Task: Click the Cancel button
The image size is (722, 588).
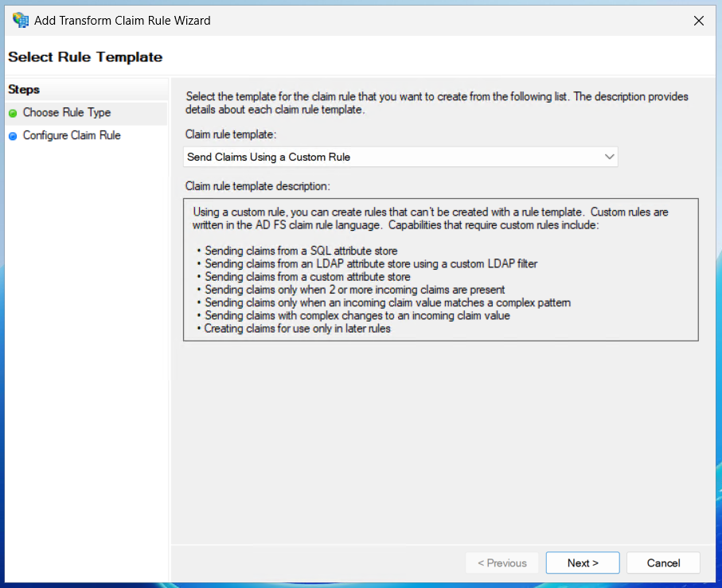Action: click(x=663, y=563)
